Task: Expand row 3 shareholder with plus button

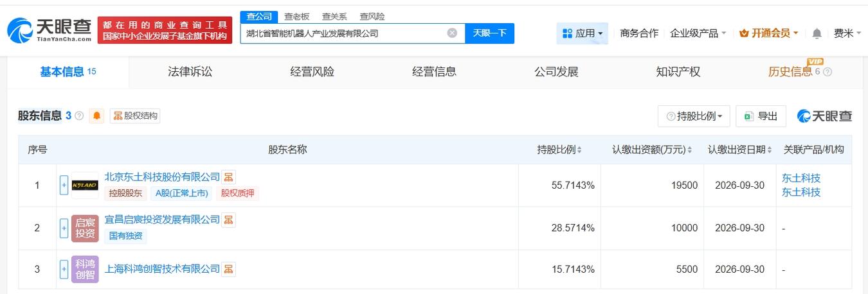Action: (x=64, y=270)
